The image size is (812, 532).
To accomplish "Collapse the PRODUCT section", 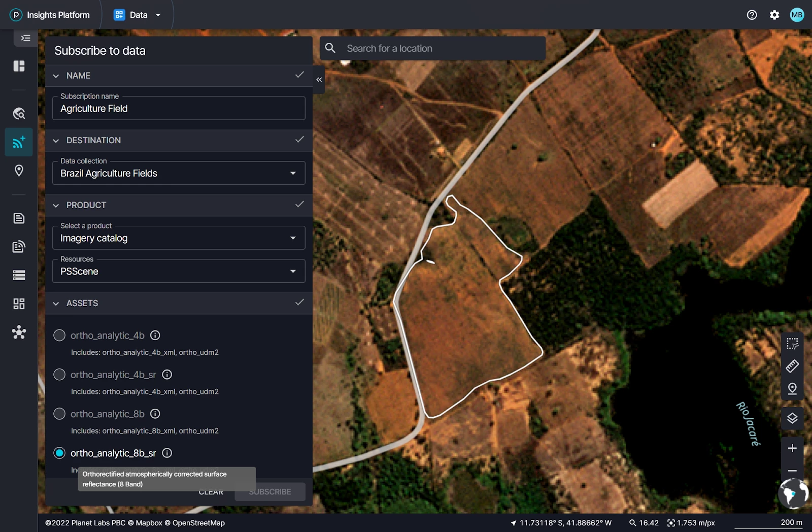I will pos(56,206).
